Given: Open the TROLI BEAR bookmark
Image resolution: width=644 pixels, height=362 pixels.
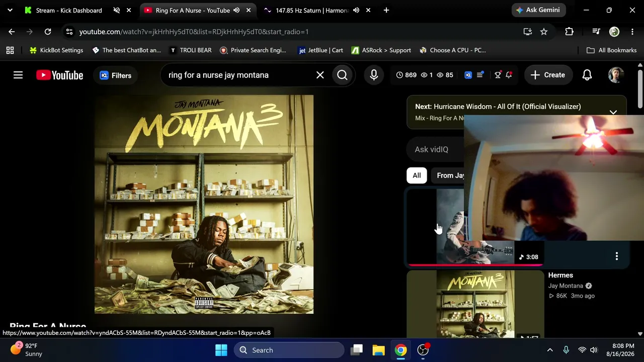Looking at the screenshot, I should click(x=190, y=50).
